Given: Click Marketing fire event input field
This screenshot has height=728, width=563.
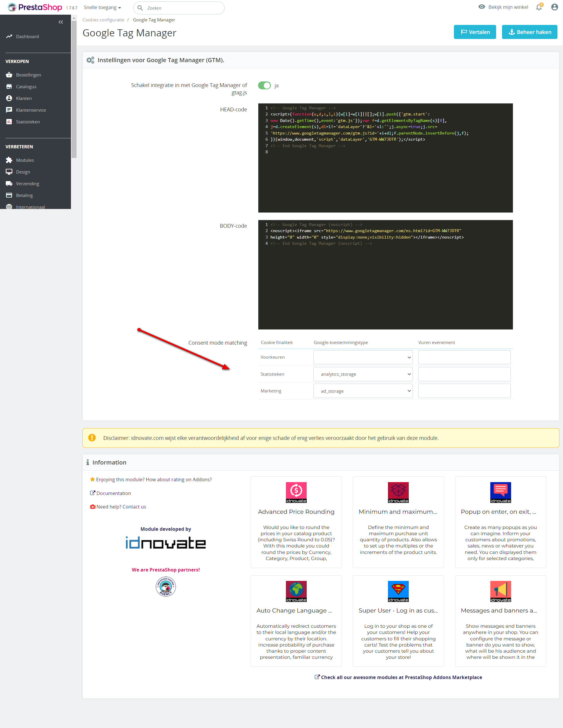Looking at the screenshot, I should point(464,391).
